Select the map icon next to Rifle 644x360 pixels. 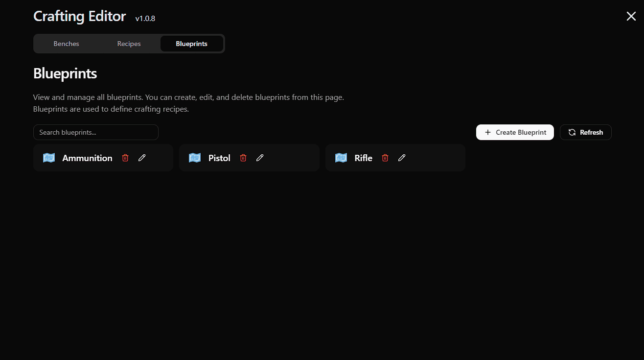(341, 157)
